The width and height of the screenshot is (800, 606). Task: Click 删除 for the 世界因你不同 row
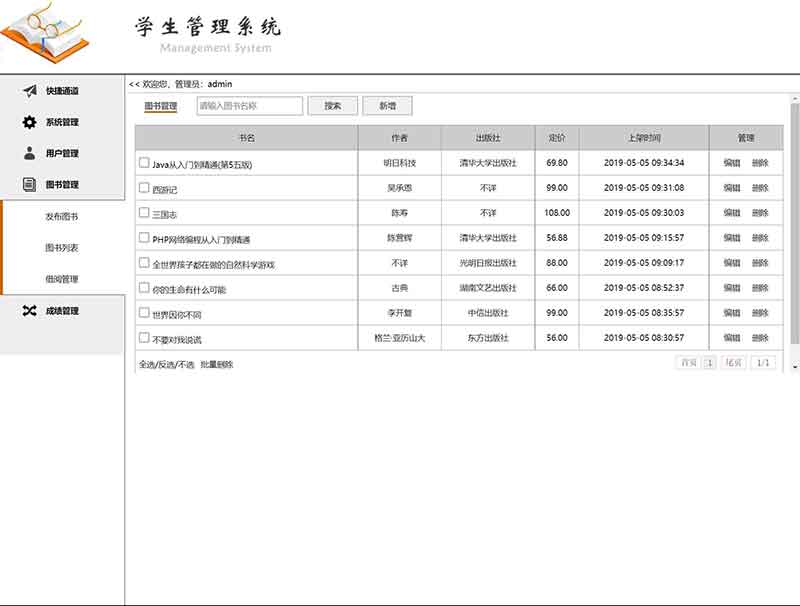click(761, 313)
